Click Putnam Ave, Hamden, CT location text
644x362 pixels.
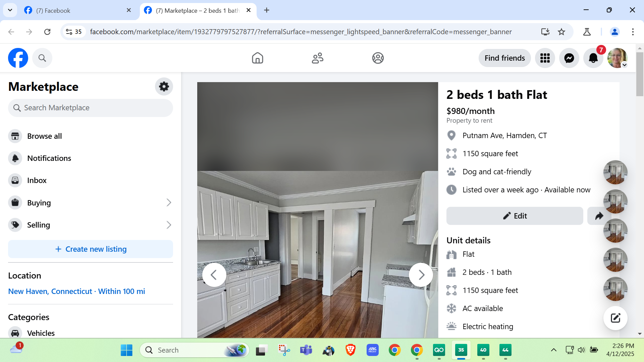[504, 135]
